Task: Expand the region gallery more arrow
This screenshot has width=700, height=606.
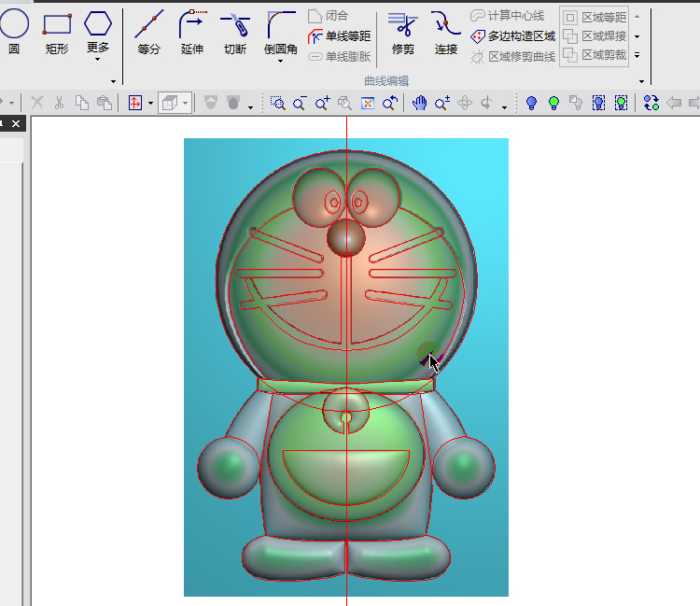Action: (637, 55)
